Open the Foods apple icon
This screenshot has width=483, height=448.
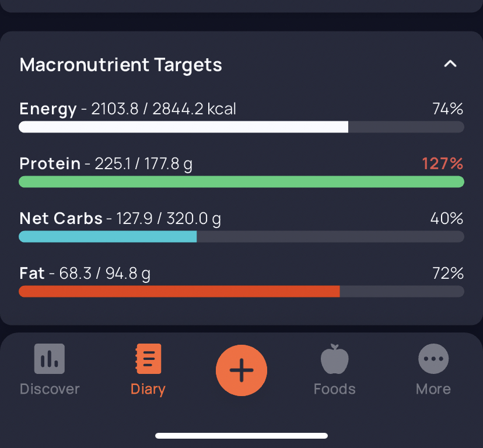[334, 359]
